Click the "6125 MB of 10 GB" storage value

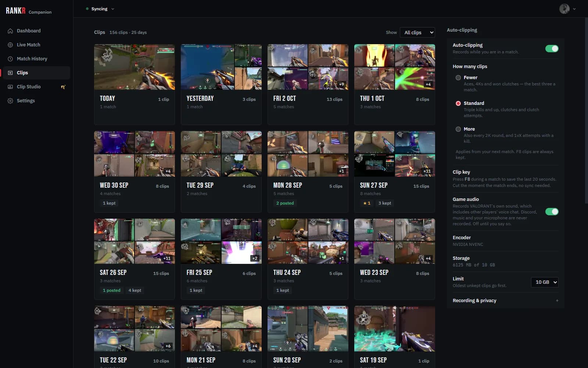coord(474,265)
